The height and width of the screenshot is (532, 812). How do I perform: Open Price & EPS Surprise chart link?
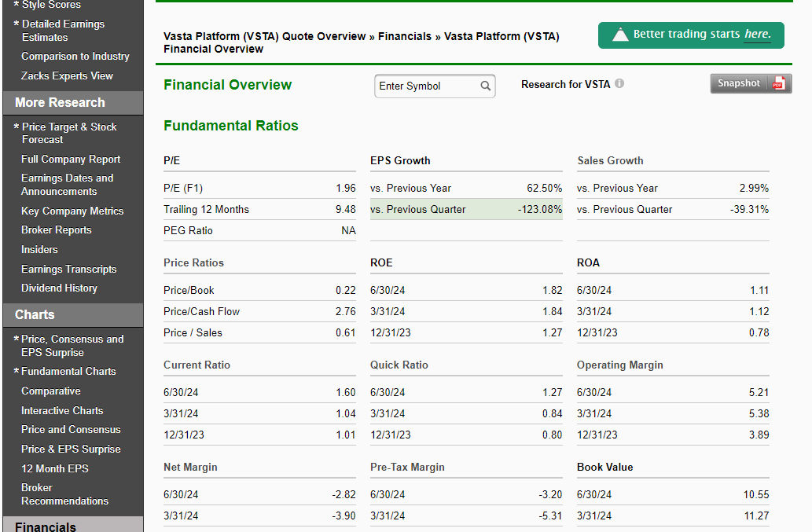[x=71, y=449]
